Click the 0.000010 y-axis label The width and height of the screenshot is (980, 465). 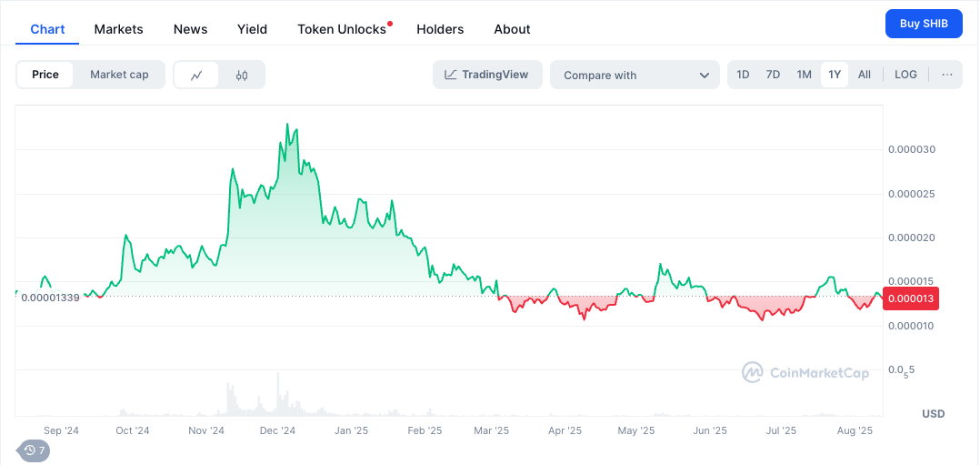click(x=911, y=326)
